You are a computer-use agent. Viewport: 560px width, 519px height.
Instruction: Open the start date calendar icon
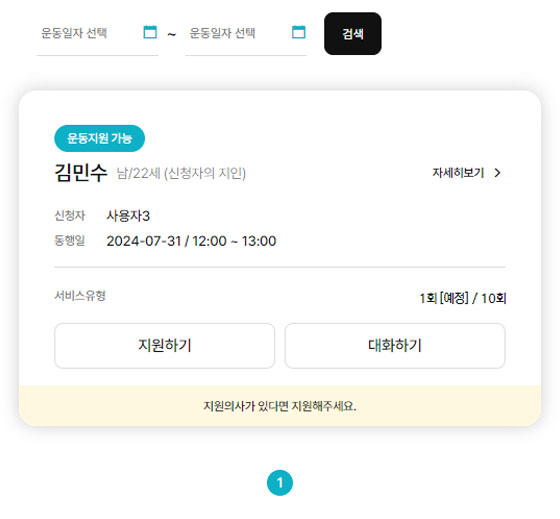(x=150, y=32)
